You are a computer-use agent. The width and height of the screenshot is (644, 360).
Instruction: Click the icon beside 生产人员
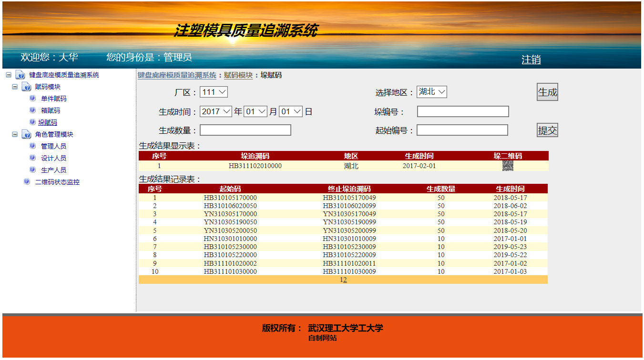coord(32,170)
